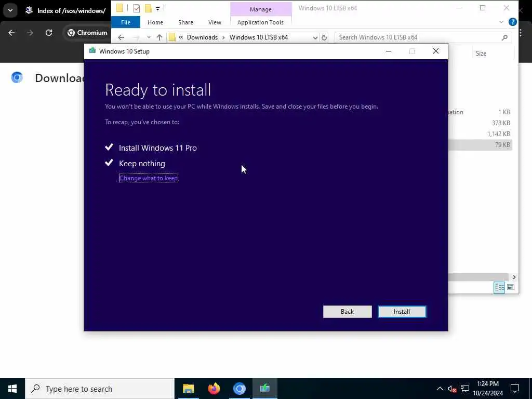This screenshot has height=399, width=532.
Task: Open the File tab in File Explorer
Action: tap(126, 22)
